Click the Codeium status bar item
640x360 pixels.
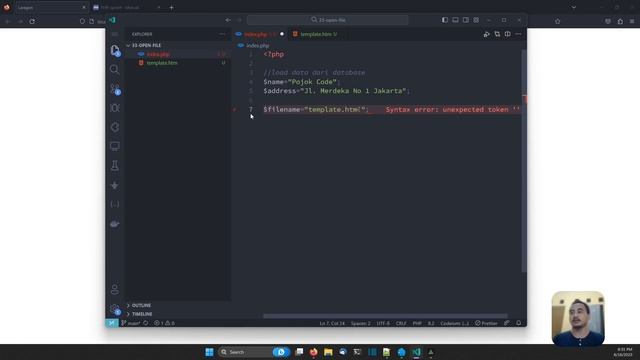point(454,323)
